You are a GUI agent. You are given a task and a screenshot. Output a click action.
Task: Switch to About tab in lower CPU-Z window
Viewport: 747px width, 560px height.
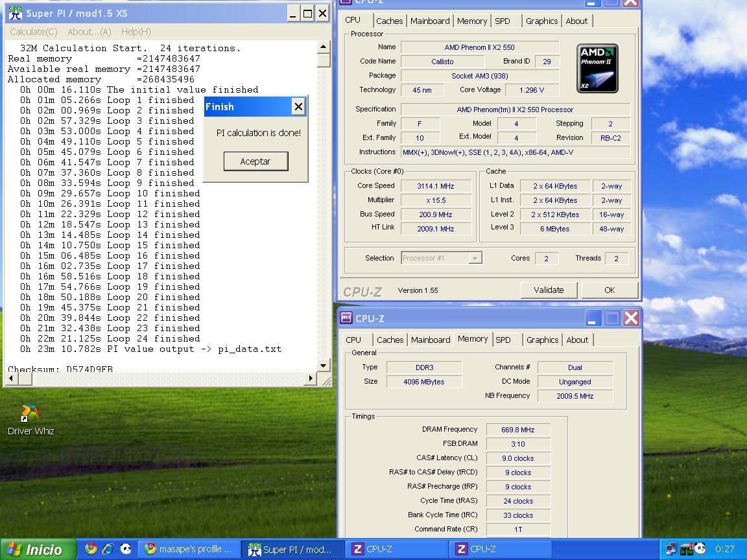click(577, 340)
